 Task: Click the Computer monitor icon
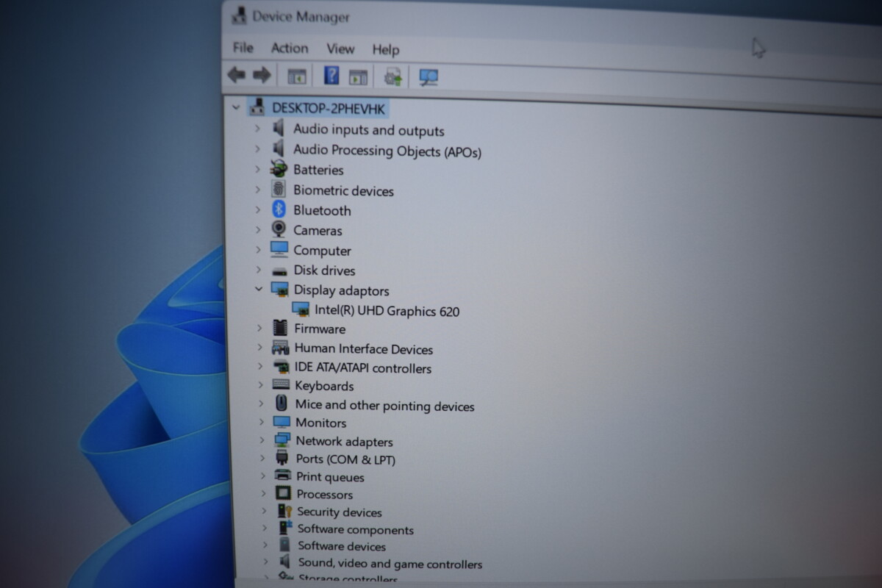coord(279,249)
